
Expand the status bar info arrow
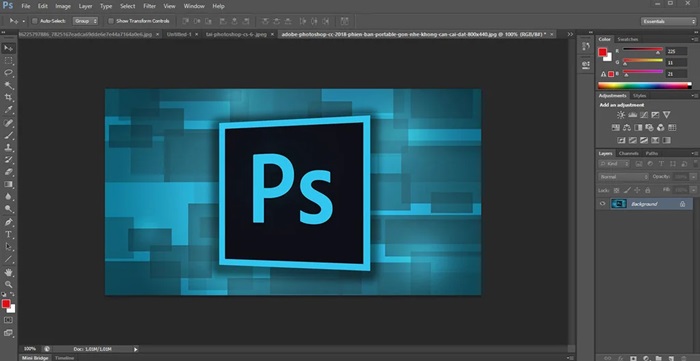click(x=136, y=349)
